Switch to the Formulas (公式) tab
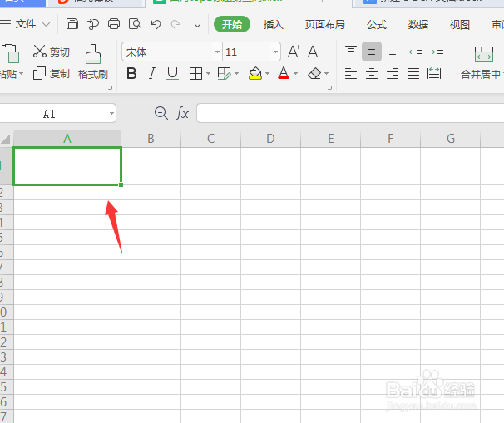 [377, 24]
